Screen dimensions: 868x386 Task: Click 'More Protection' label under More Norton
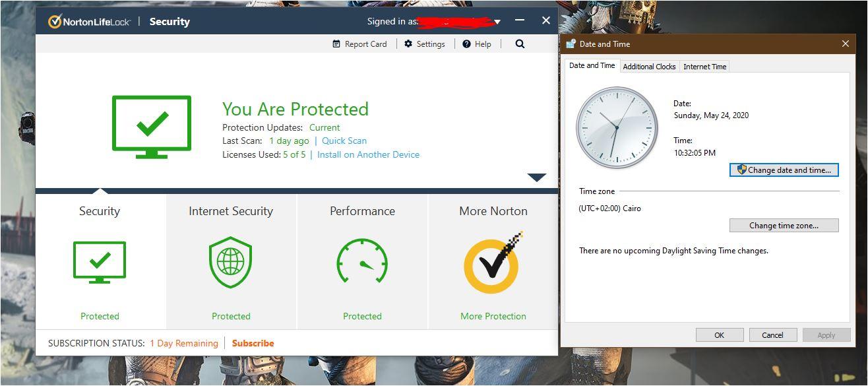tap(493, 316)
